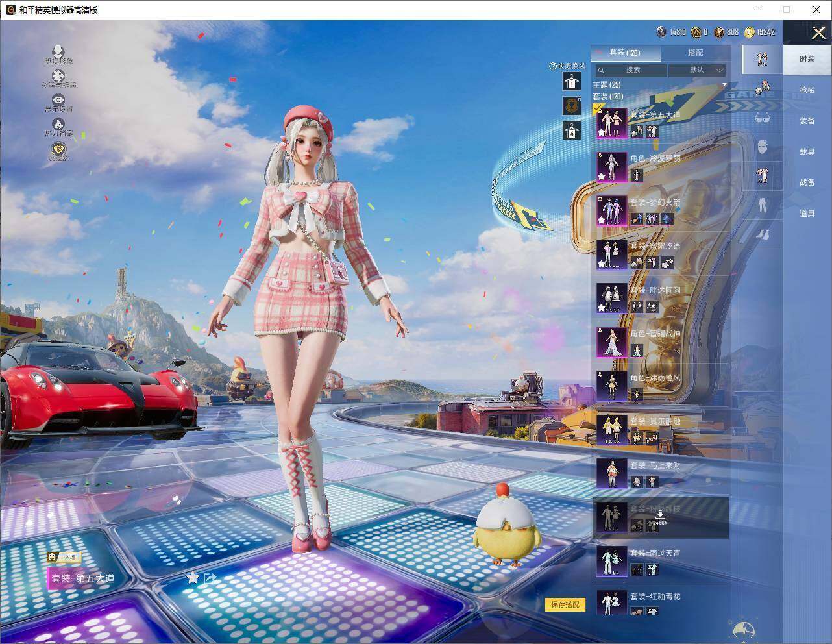Select the 角色-沐雨橙风 character thumbnail
The image size is (832, 644).
pyautogui.click(x=611, y=386)
